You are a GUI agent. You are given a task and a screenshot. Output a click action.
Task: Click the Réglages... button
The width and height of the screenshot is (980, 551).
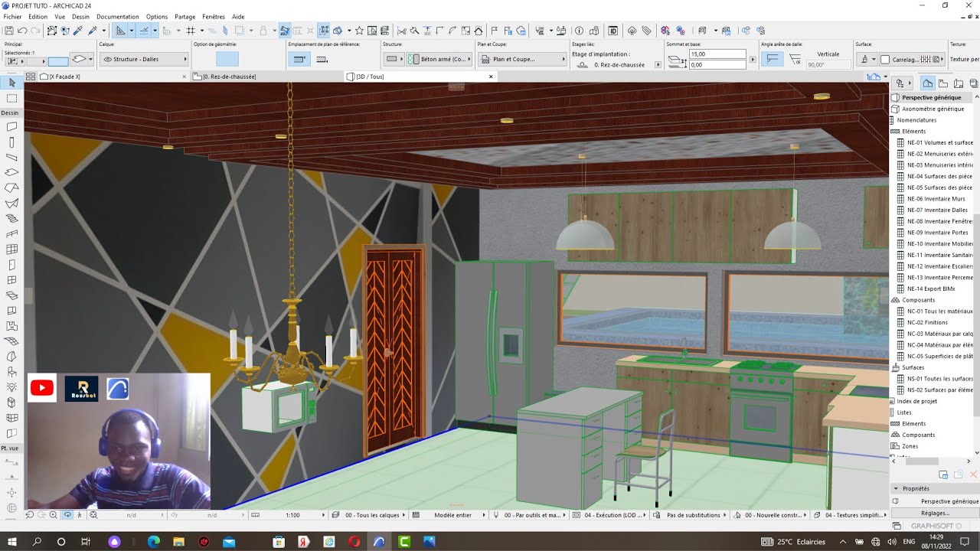[x=935, y=513]
